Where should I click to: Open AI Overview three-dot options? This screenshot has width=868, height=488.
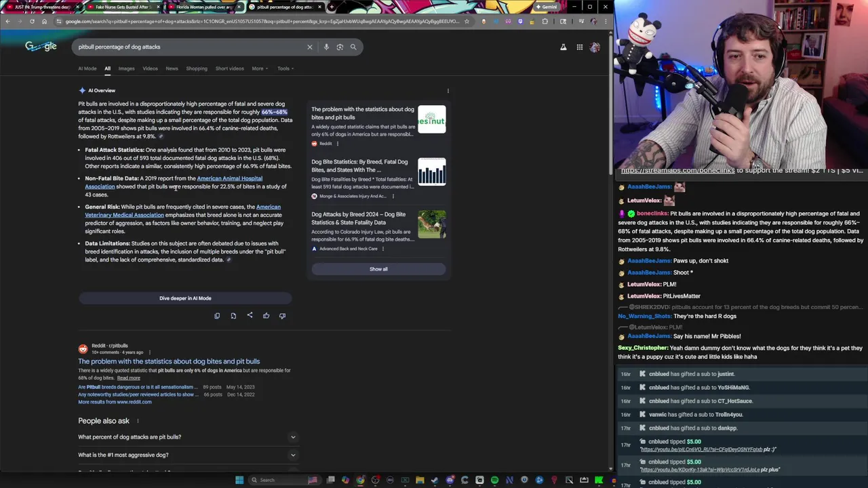point(448,91)
